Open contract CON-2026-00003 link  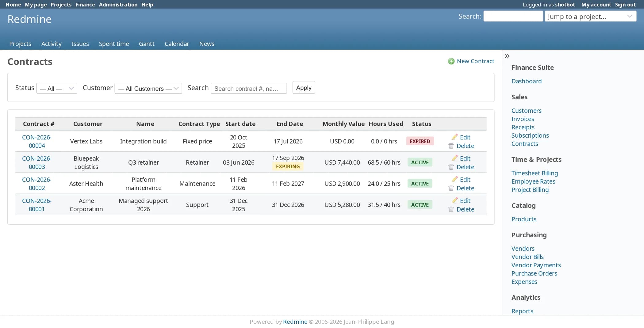37,162
